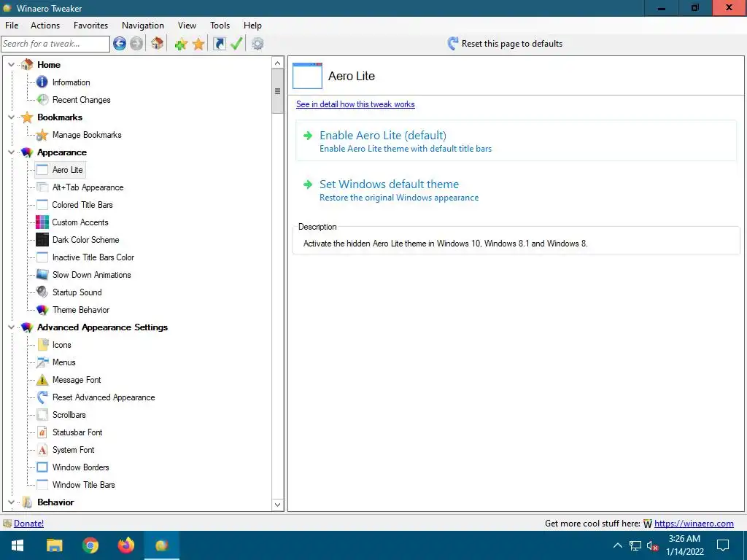Click the Dark Color Scheme black icon
Viewport: 747px width, 560px height.
[42, 239]
